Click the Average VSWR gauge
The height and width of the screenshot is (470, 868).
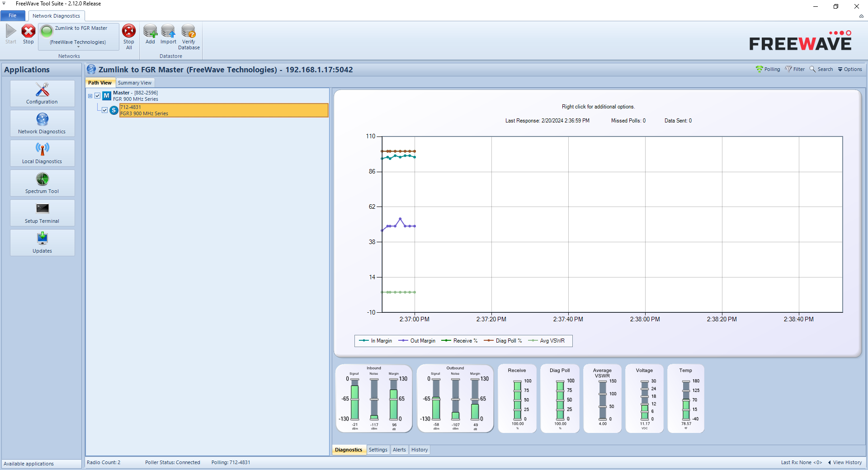point(602,399)
